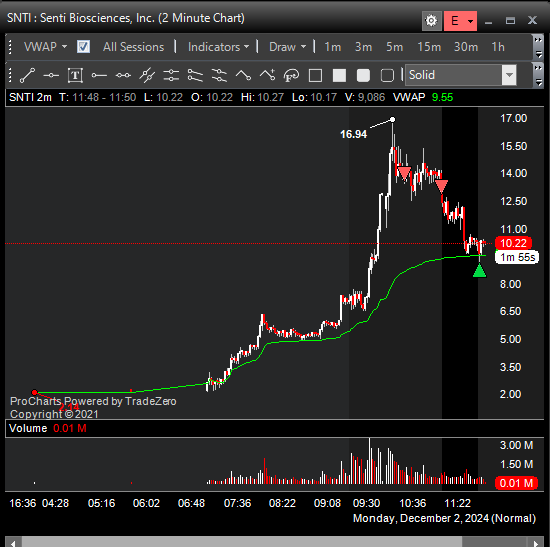
Task: Click the horizontal scrollbar thumb
Action: point(242,543)
